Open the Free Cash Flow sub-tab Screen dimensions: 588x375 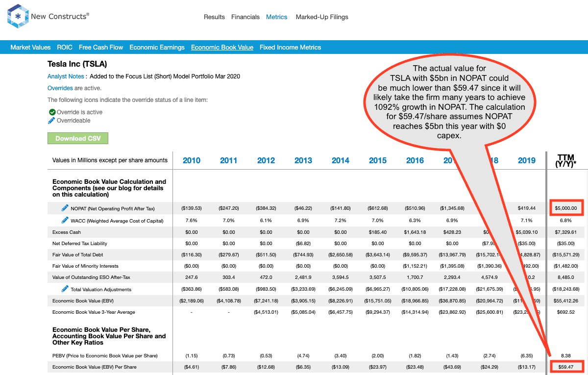101,48
